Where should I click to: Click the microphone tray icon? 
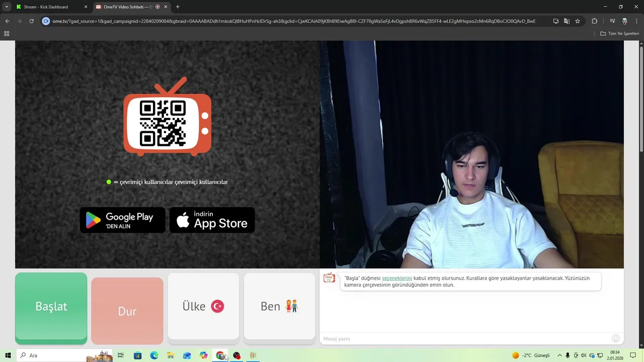click(568, 355)
